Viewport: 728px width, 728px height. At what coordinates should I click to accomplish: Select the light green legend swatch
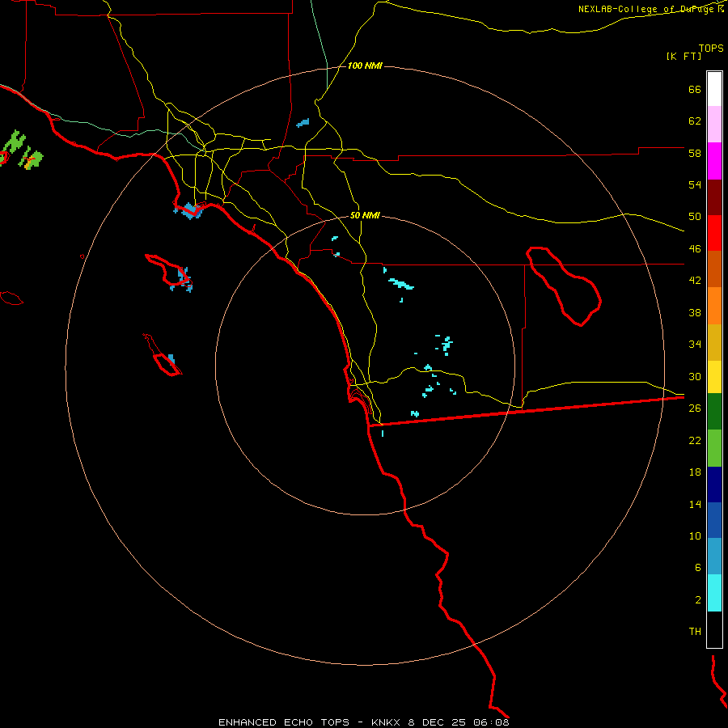pos(714,448)
